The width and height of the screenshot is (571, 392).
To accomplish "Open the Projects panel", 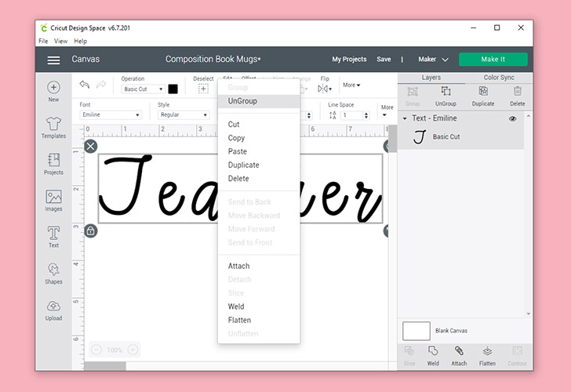I will click(x=53, y=160).
